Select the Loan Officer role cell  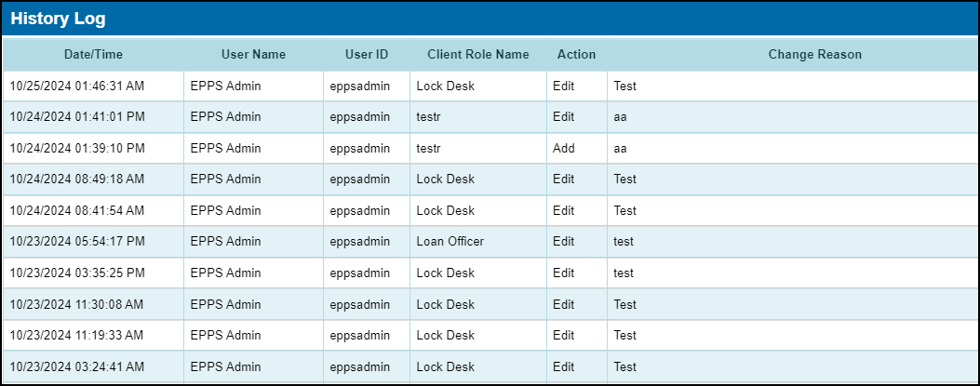click(x=450, y=241)
